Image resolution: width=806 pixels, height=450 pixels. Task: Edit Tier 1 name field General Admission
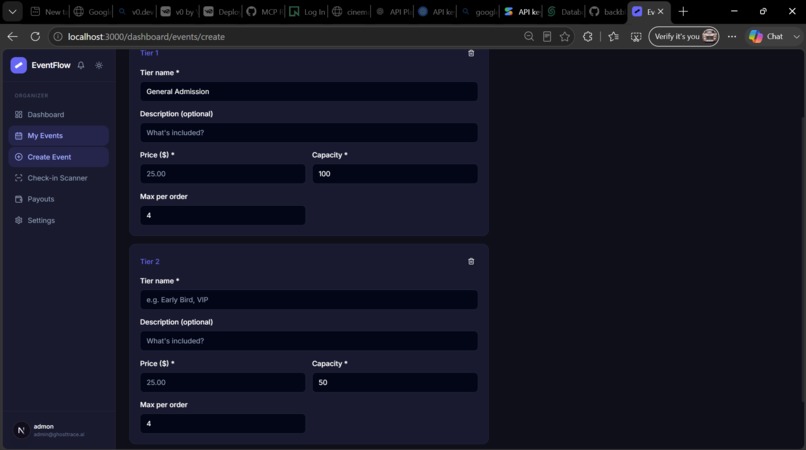pos(308,92)
